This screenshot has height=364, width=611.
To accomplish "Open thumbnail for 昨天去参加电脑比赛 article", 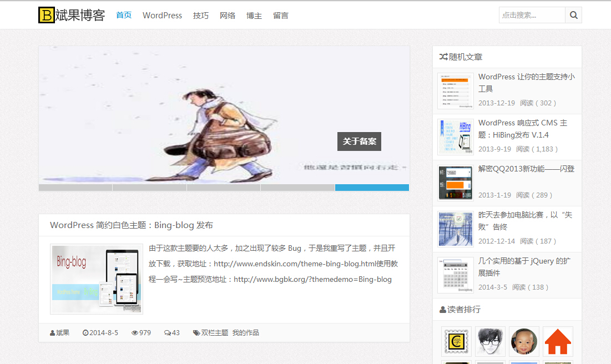I will point(456,229).
